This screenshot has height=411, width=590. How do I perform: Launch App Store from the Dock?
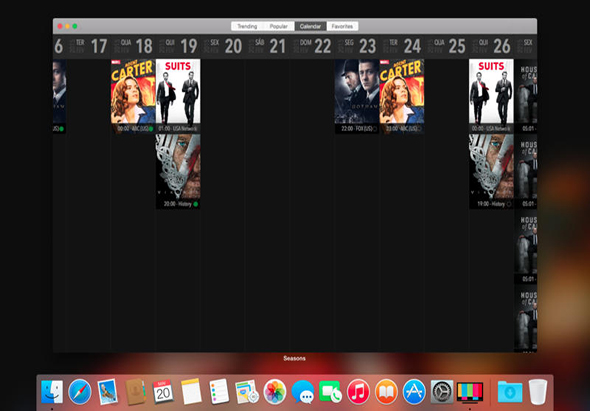(x=414, y=392)
